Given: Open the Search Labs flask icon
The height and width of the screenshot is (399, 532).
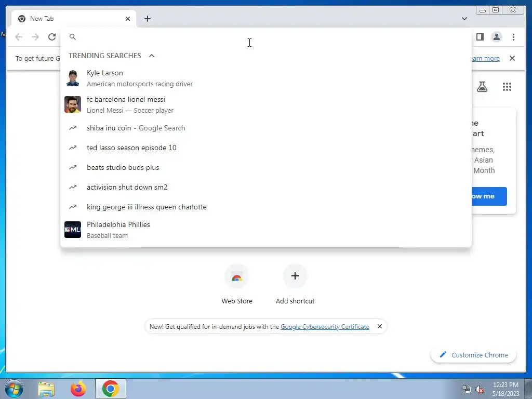Looking at the screenshot, I should [482, 87].
